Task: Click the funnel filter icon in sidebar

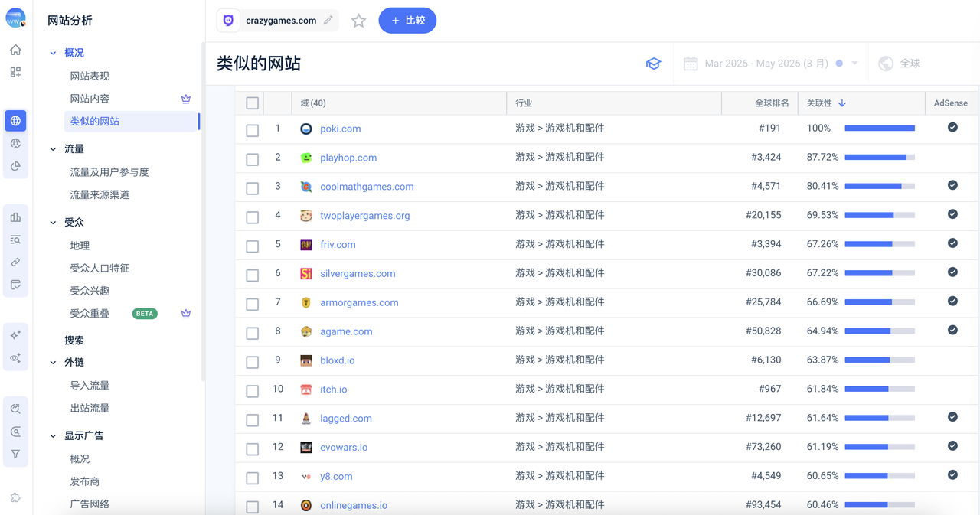Action: pyautogui.click(x=15, y=454)
